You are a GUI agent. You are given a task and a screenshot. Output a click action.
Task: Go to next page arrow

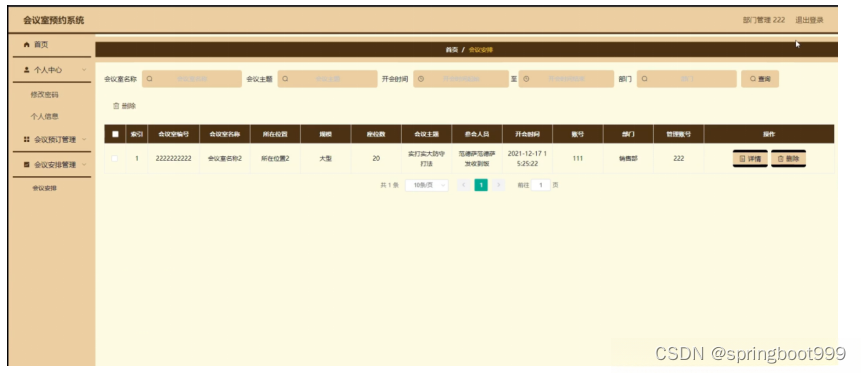point(498,186)
